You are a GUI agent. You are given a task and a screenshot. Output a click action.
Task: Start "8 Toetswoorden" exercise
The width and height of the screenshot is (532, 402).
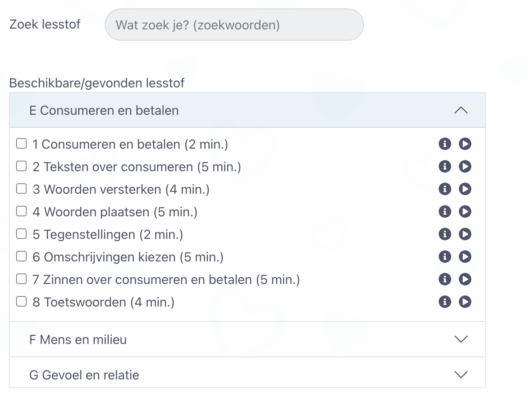pyautogui.click(x=465, y=302)
